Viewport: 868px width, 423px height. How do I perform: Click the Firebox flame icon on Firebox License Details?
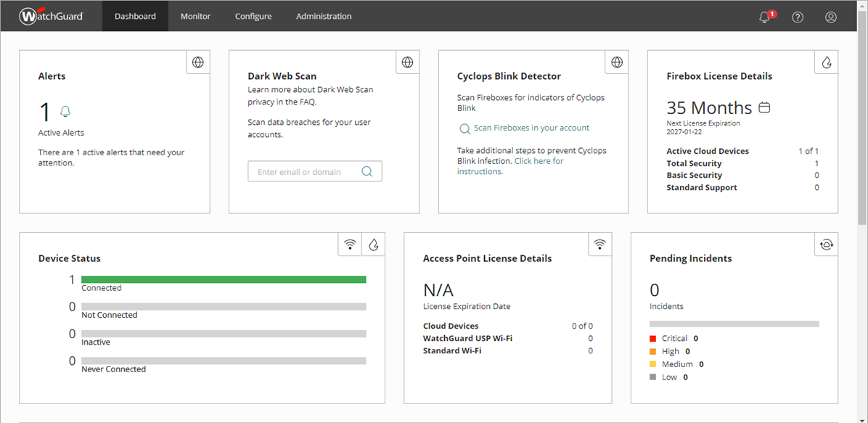click(826, 62)
